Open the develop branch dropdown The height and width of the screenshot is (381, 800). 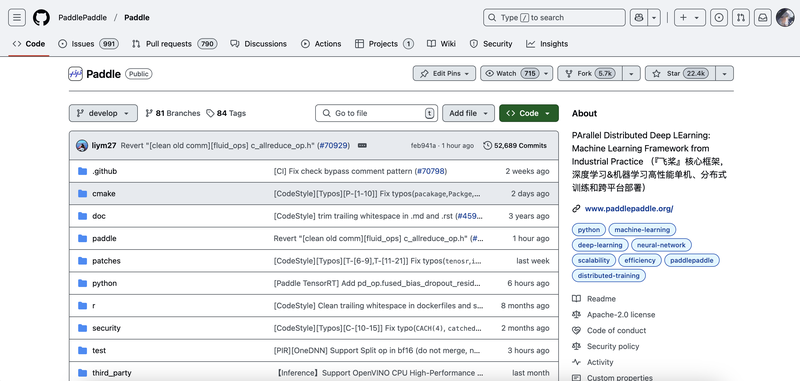click(103, 113)
